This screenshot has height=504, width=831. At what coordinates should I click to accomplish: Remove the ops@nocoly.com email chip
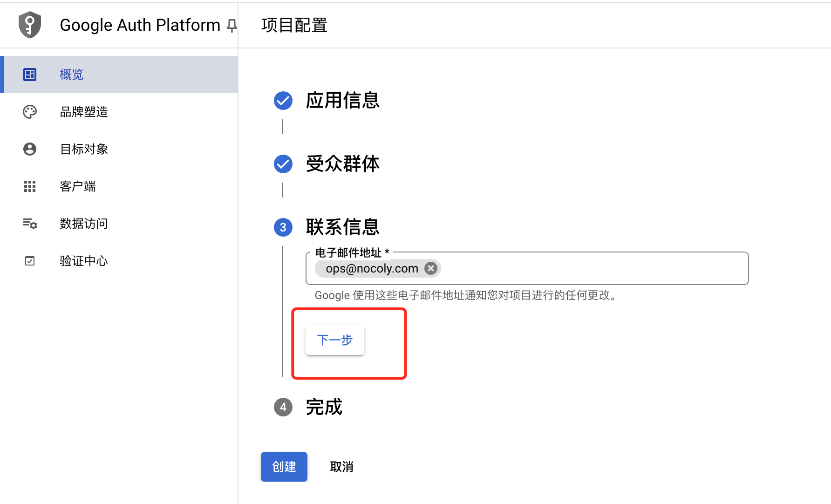coord(431,268)
